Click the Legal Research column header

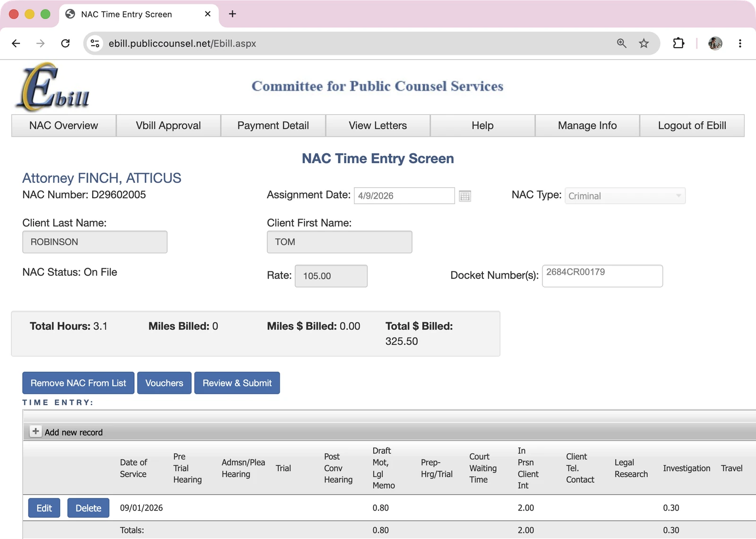[631, 468]
